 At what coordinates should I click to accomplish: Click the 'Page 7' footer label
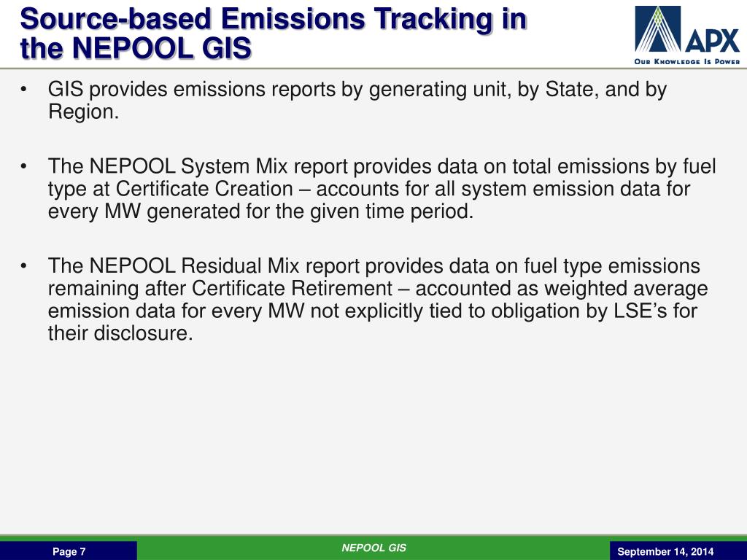point(69,552)
